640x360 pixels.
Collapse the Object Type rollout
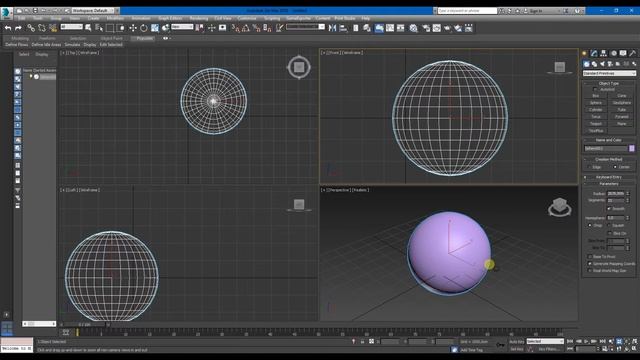(x=609, y=83)
